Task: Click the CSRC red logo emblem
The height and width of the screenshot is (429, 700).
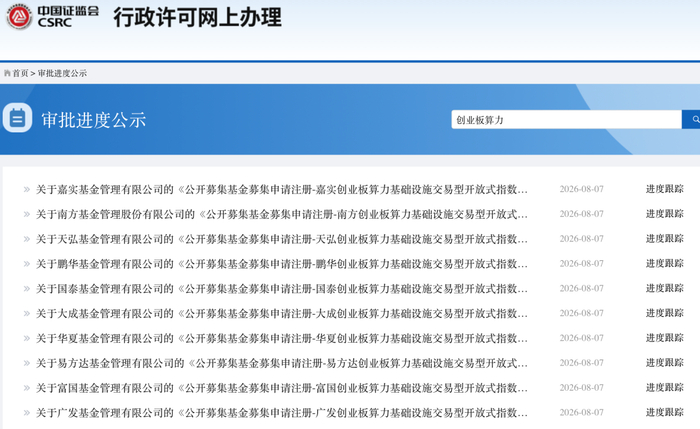Action: point(19,17)
